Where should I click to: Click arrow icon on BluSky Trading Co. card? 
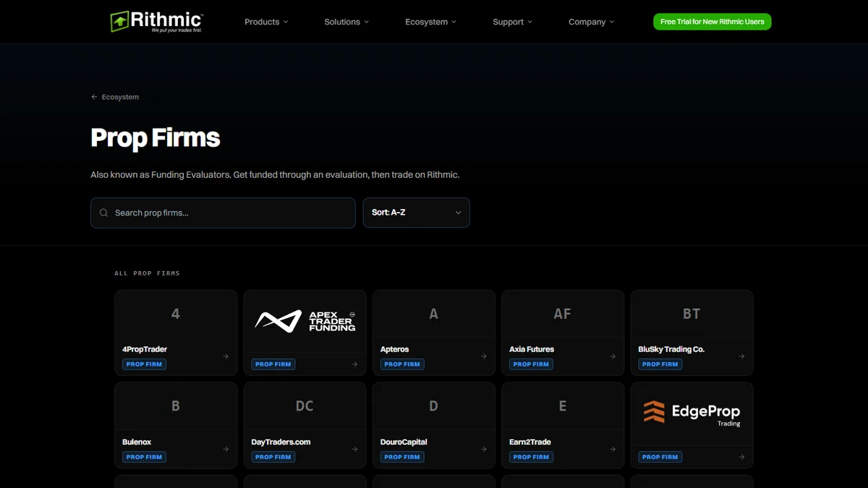coord(741,356)
